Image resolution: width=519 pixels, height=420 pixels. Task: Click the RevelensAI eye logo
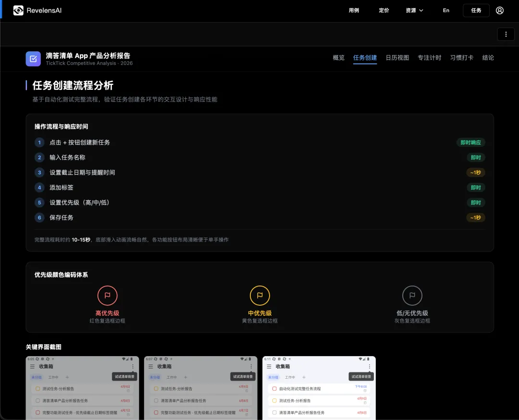(19, 11)
